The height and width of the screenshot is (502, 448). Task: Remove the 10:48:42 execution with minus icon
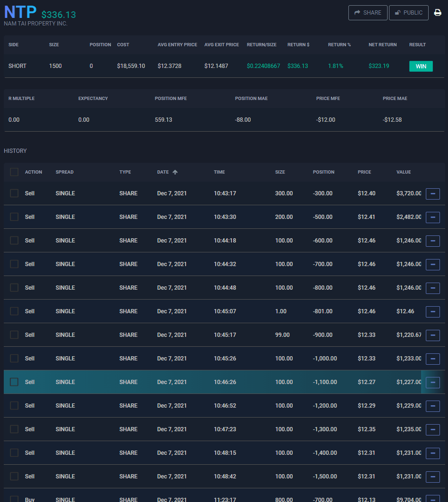click(432, 477)
